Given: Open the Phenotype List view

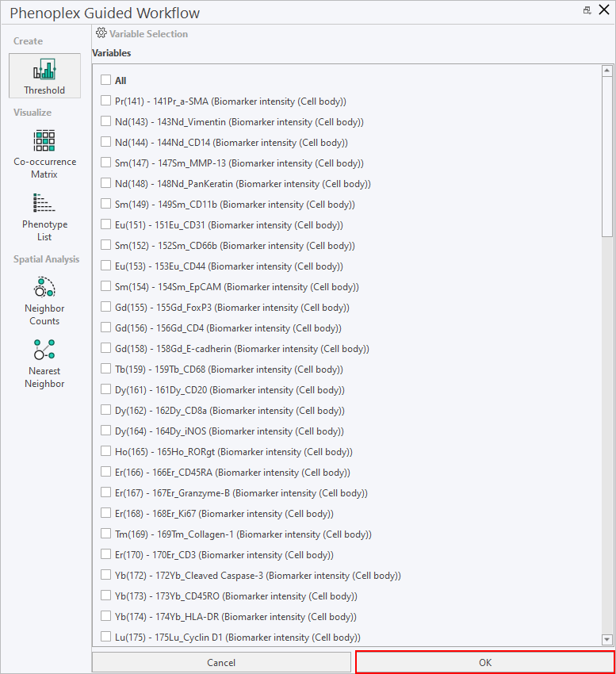Looking at the screenshot, I should coord(44,217).
